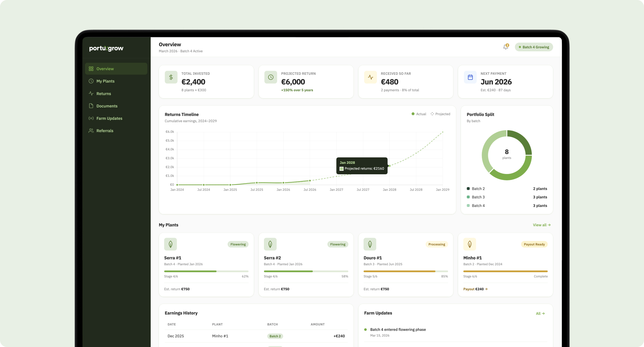Select the Documents sidebar entry
This screenshot has width=644, height=347.
click(x=107, y=106)
